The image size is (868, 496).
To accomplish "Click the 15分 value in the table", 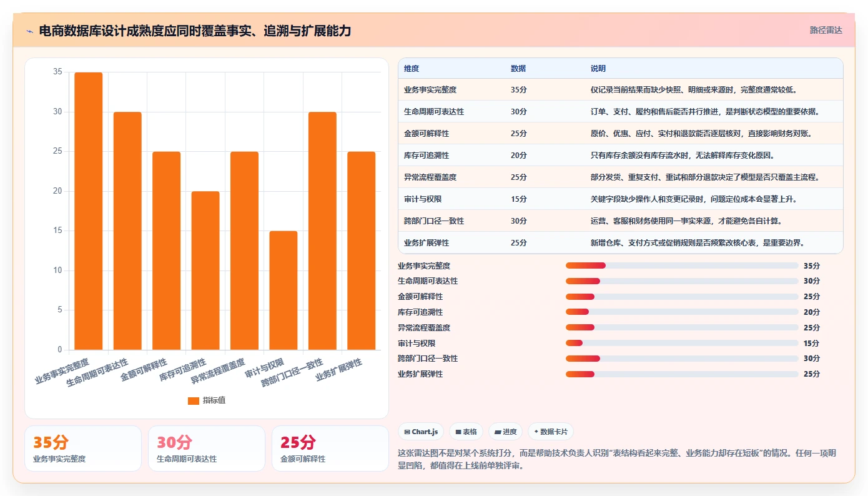I will click(x=519, y=199).
